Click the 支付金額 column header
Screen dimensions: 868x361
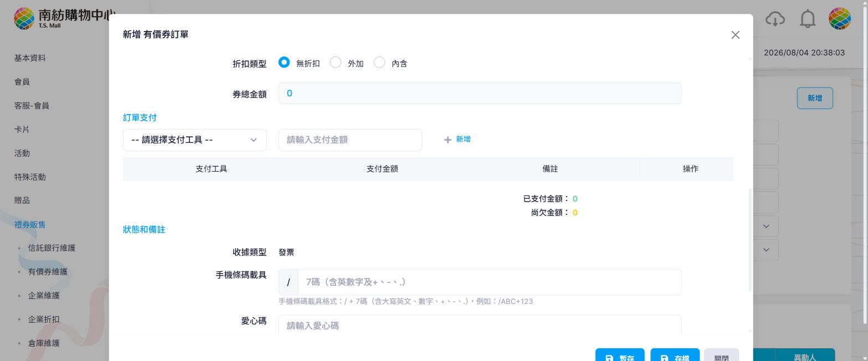pos(382,169)
